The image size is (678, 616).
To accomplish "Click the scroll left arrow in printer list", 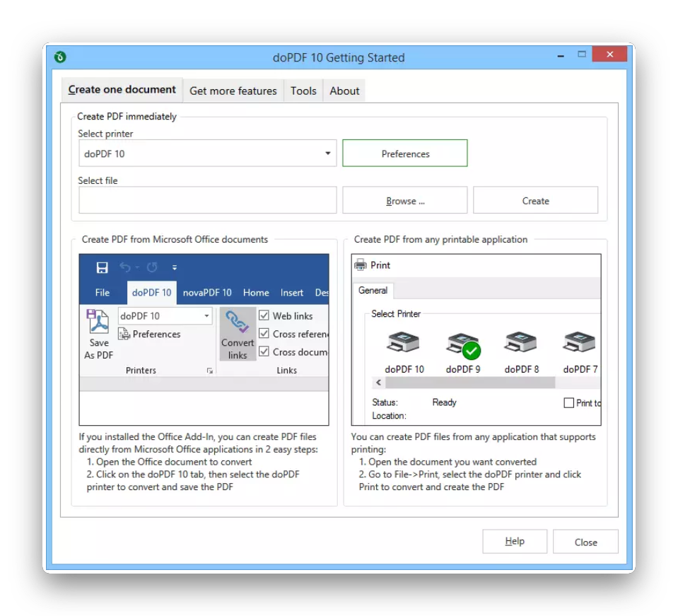I will tap(379, 383).
